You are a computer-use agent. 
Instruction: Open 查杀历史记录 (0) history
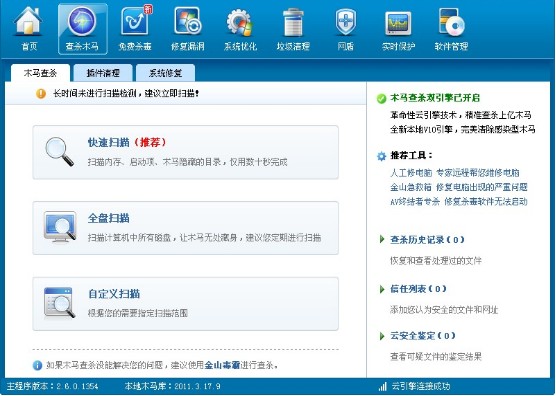[x=427, y=240]
